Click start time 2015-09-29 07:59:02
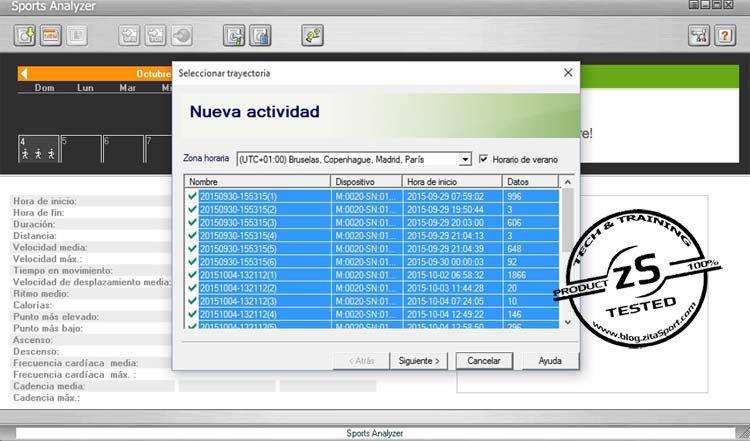The image size is (750, 441). (445, 197)
